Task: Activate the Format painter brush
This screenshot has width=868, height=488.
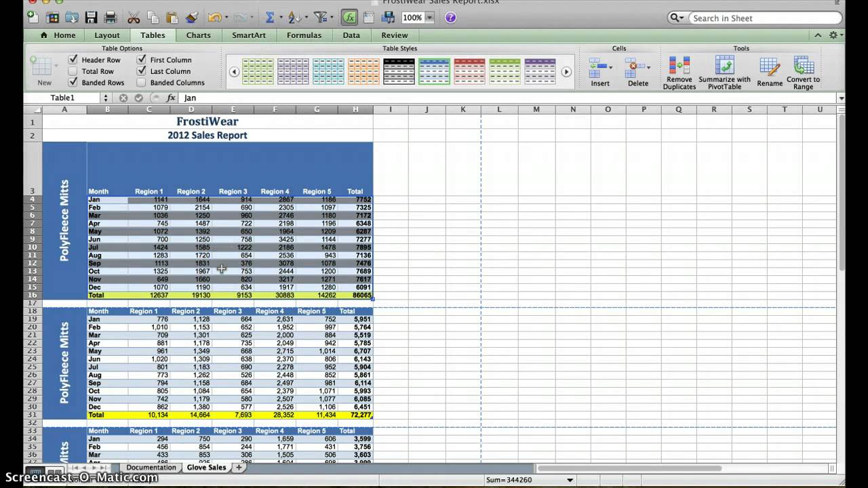Action: [191, 18]
